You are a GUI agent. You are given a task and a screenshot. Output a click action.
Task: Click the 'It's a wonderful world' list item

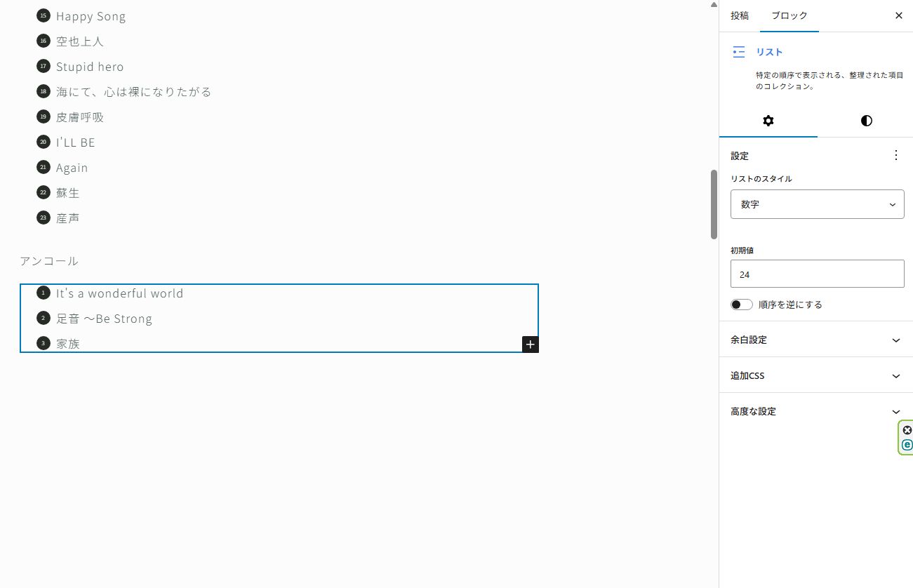coord(119,293)
